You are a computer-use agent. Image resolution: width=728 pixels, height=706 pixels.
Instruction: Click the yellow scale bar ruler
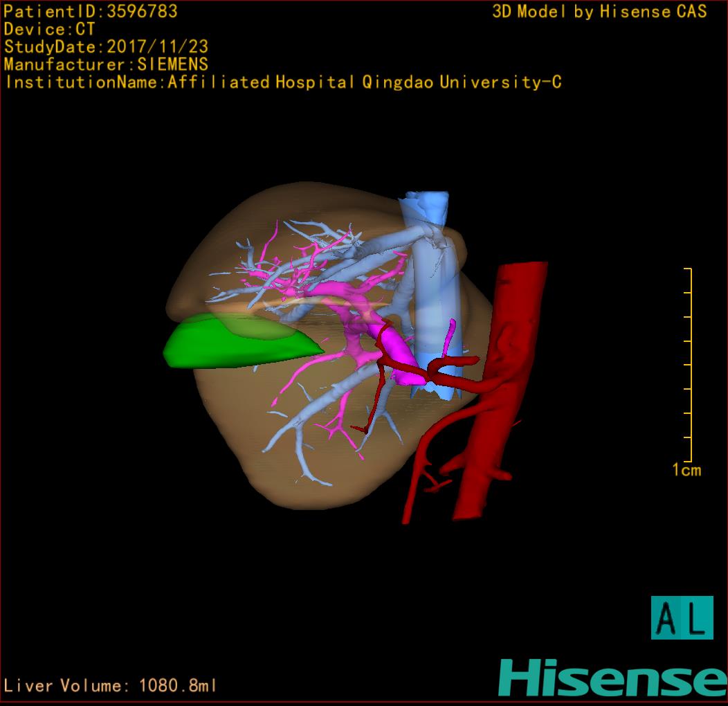689,364
